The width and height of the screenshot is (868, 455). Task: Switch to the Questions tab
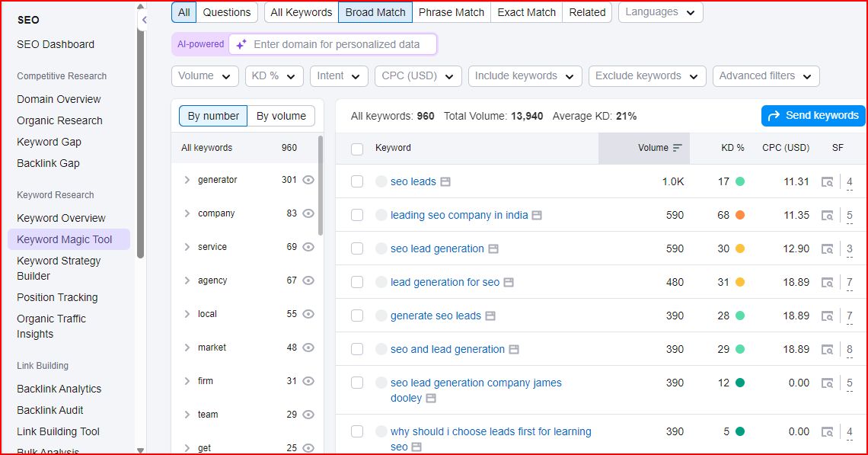[226, 12]
